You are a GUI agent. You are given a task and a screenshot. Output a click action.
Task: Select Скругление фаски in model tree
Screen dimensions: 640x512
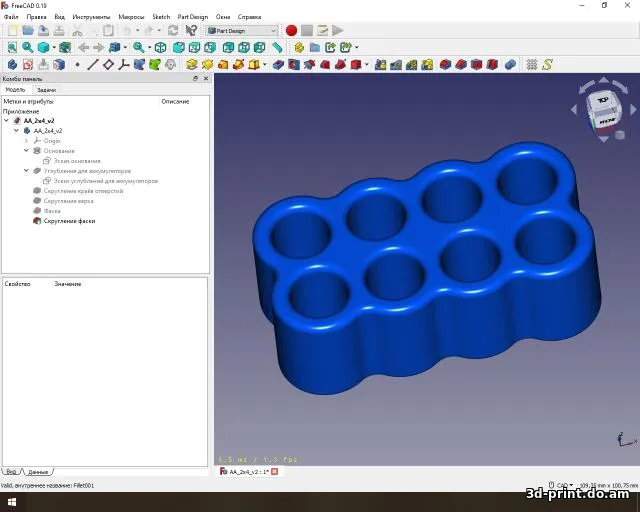tap(69, 221)
